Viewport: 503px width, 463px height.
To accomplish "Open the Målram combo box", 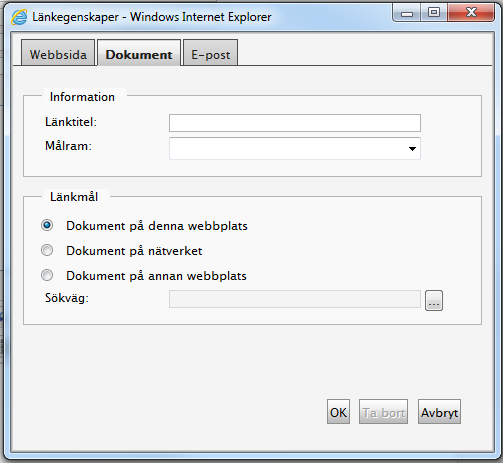I will [295, 148].
